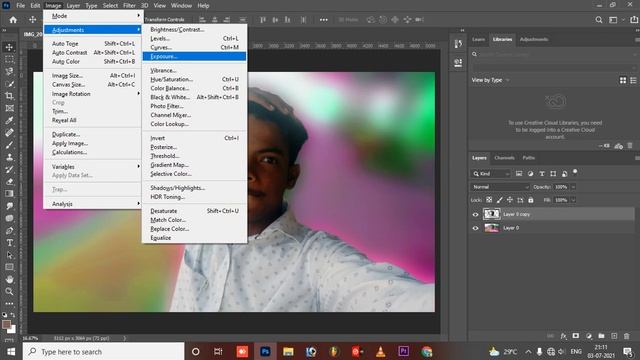Select the Lasso tool
640x360 pixels.
(9, 71)
